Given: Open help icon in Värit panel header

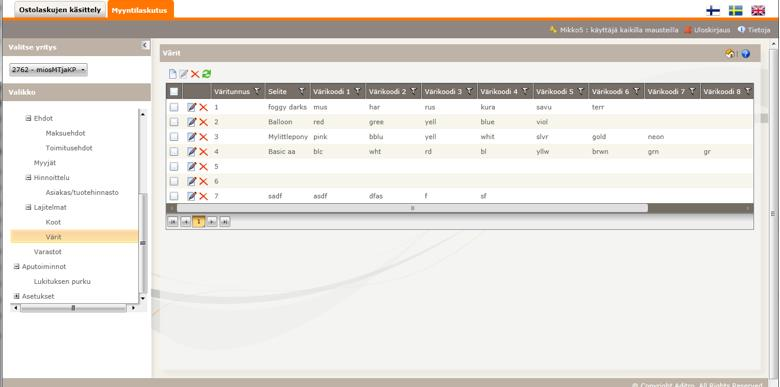Looking at the screenshot, I should click(x=745, y=54).
